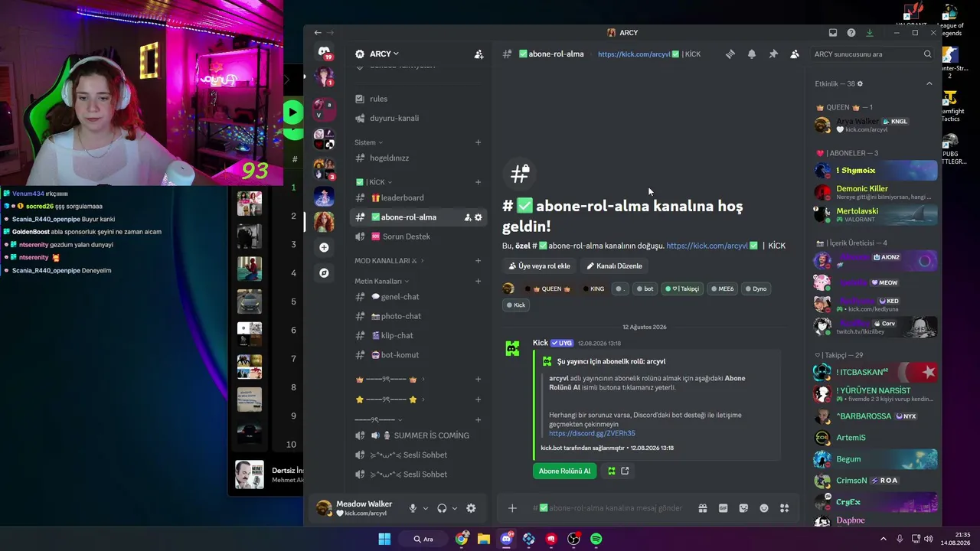Collapse the Sistem category
980x551 pixels.
(368, 142)
